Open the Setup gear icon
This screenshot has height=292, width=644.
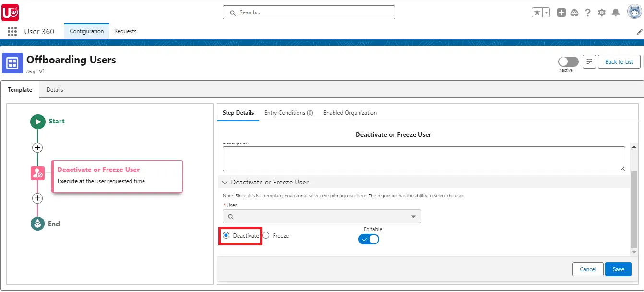click(x=601, y=12)
